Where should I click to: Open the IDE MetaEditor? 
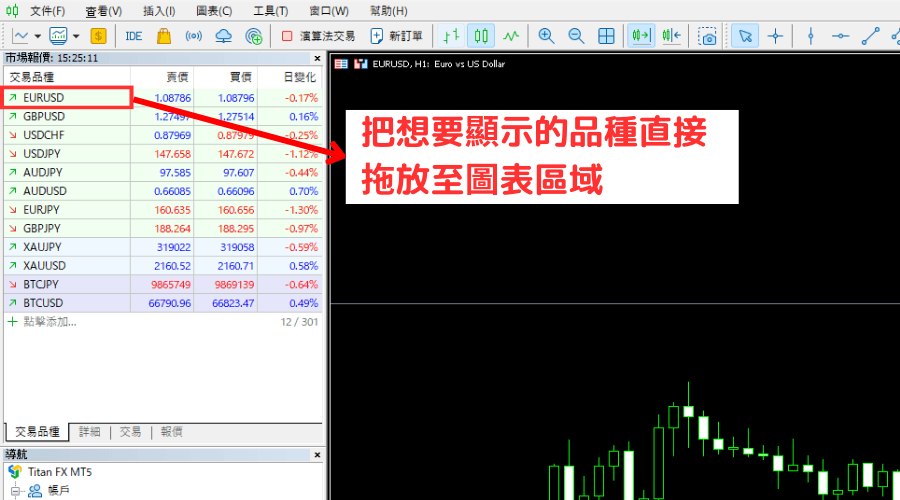tap(133, 36)
